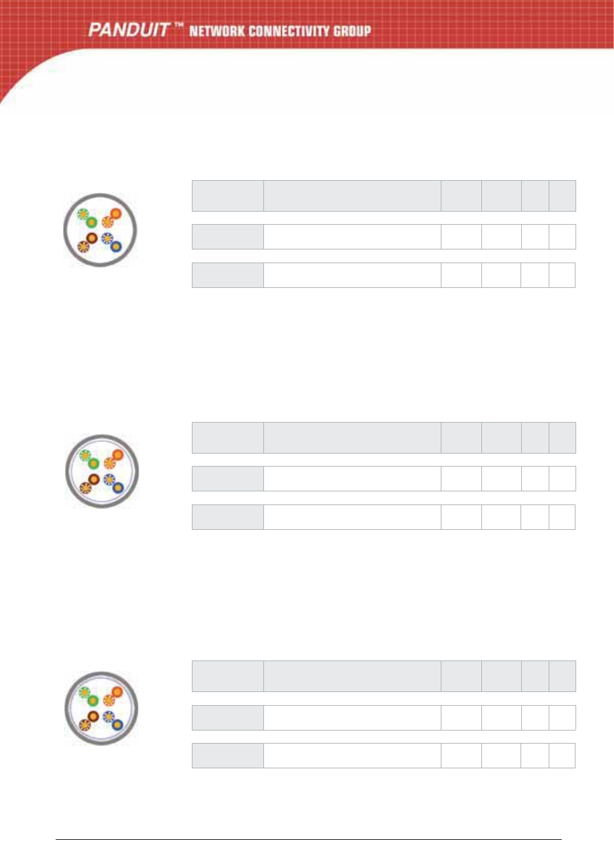Click the solid brown wire in second cable diagram
The width and height of the screenshot is (614, 868).
point(94,479)
